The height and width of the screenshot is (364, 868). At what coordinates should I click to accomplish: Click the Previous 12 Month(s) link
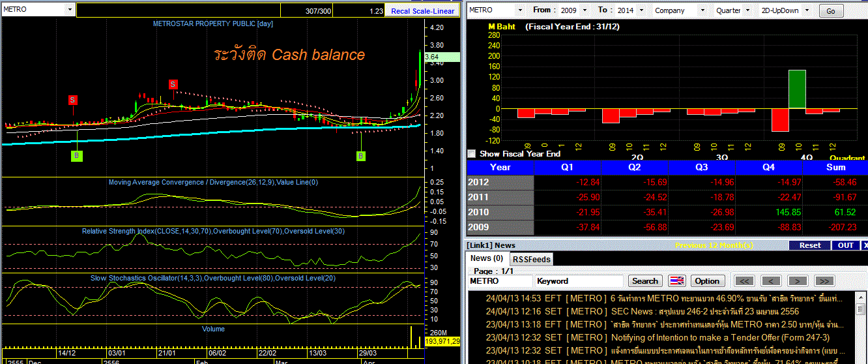click(x=714, y=245)
